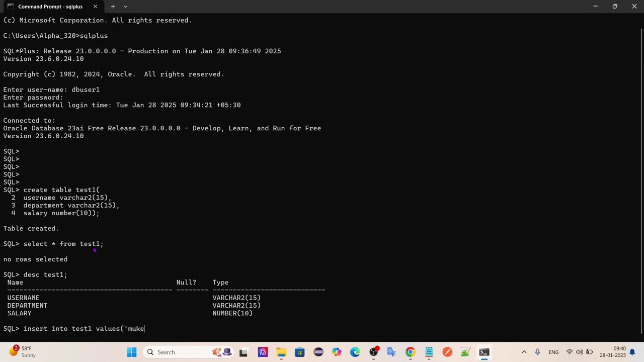Click the DEPARTMENT row in the desc output
The width and height of the screenshot is (644, 362).
click(134, 305)
